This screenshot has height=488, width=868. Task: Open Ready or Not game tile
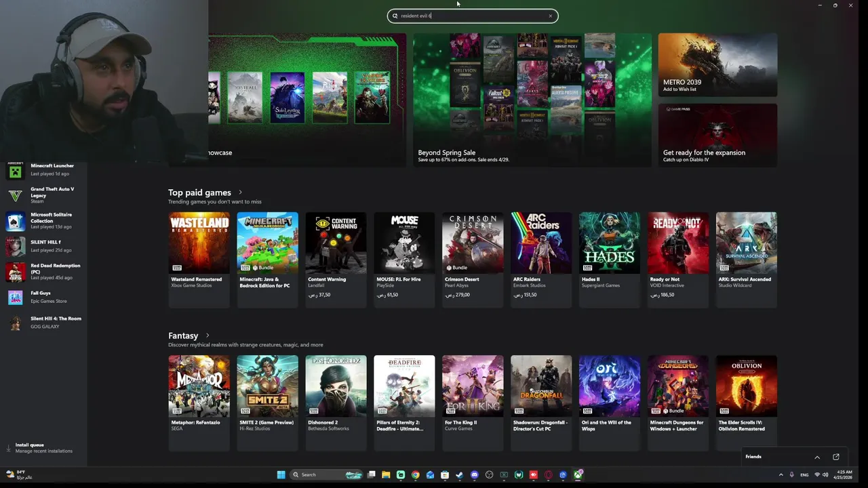(678, 260)
